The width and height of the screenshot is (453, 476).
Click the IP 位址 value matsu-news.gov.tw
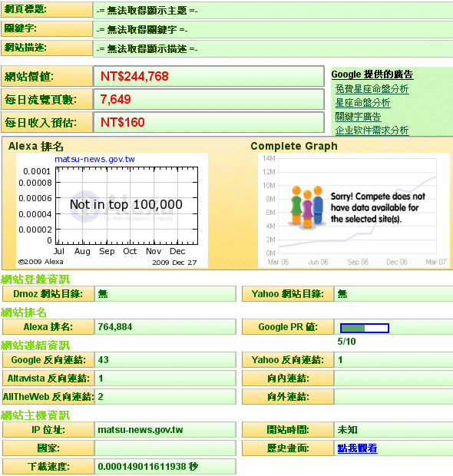(x=141, y=430)
